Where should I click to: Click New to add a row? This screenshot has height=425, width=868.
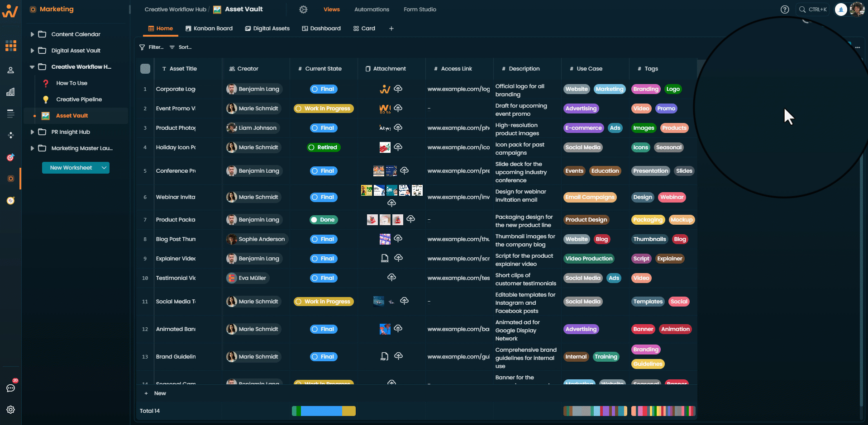[x=156, y=393]
